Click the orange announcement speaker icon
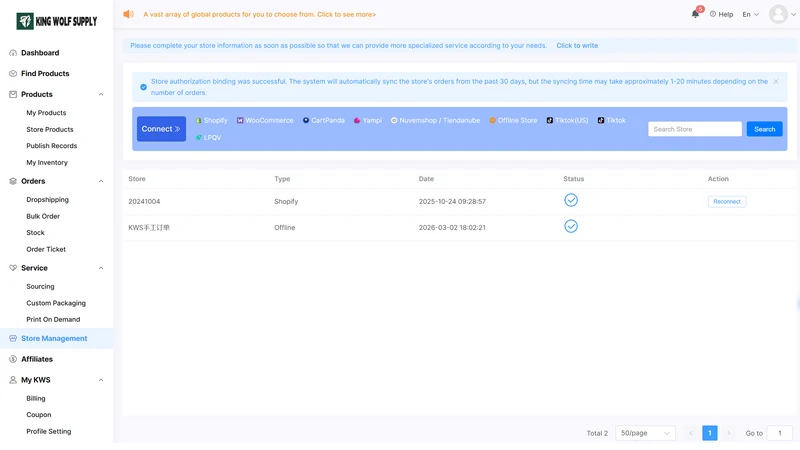Image resolution: width=800 pixels, height=450 pixels. 128,14
